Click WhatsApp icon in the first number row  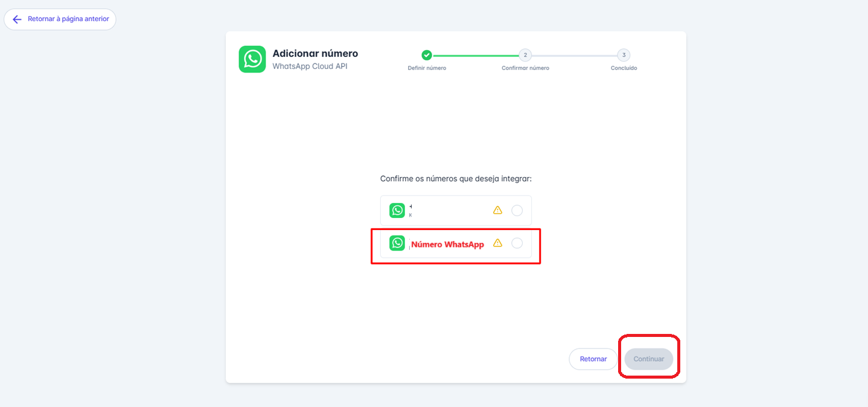pos(397,210)
